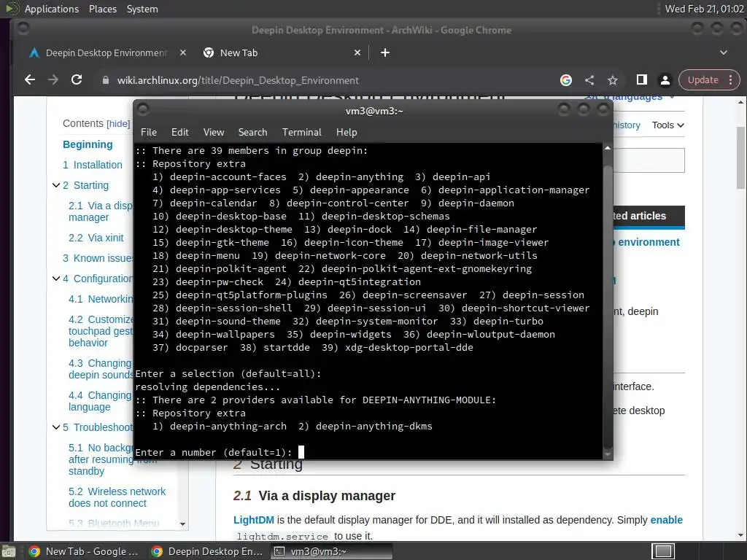Share this page from address bar
The width and height of the screenshot is (747, 560).
coord(589,80)
